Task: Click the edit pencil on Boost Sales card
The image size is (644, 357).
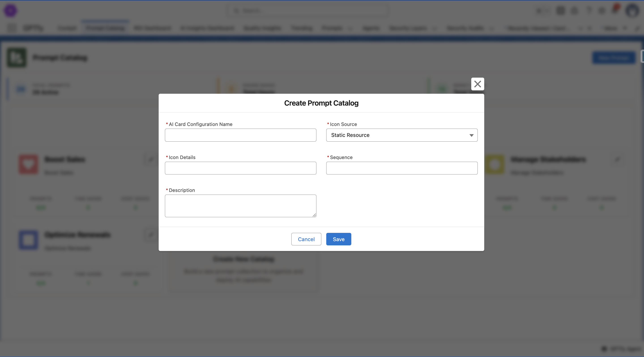Action: tap(151, 159)
